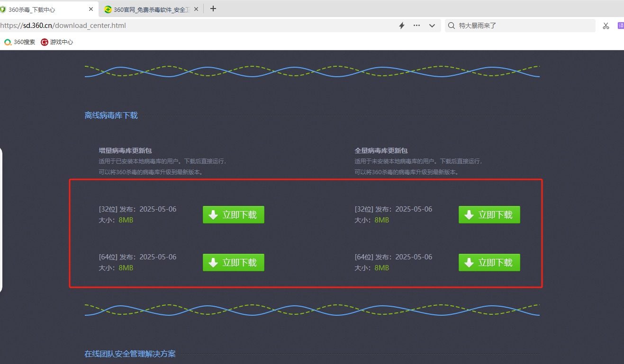Open the 游戏中心 bookmark
This screenshot has height=364, width=624.
pos(57,42)
